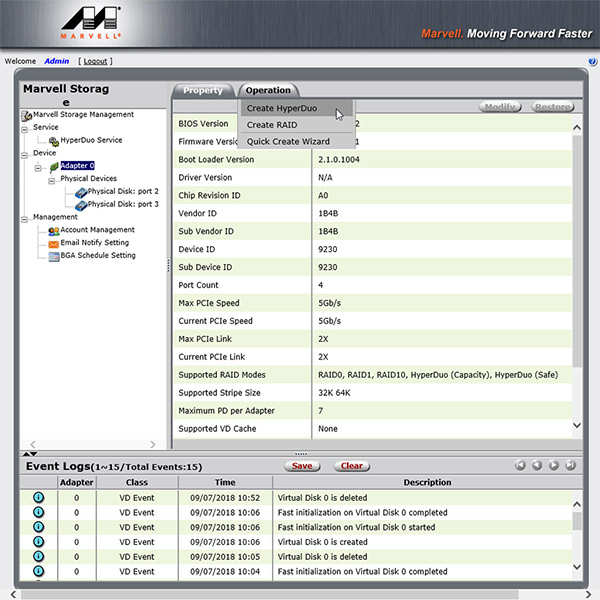Click the BGA Schedule Setting icon
600x600 pixels.
53,256
